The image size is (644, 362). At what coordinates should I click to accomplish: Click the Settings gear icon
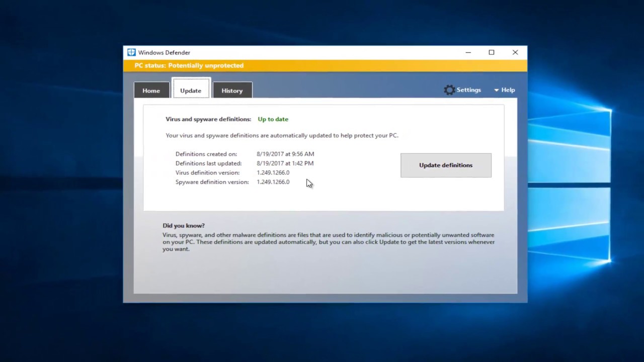[x=449, y=90]
